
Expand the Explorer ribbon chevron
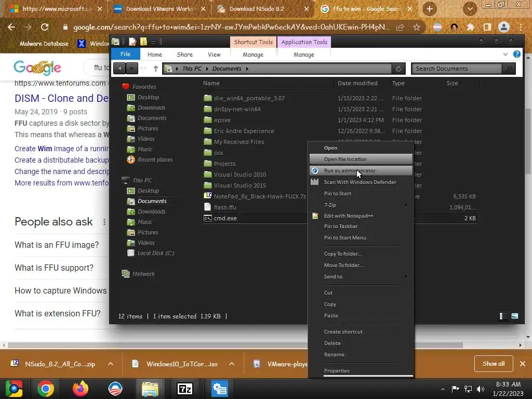click(x=506, y=54)
